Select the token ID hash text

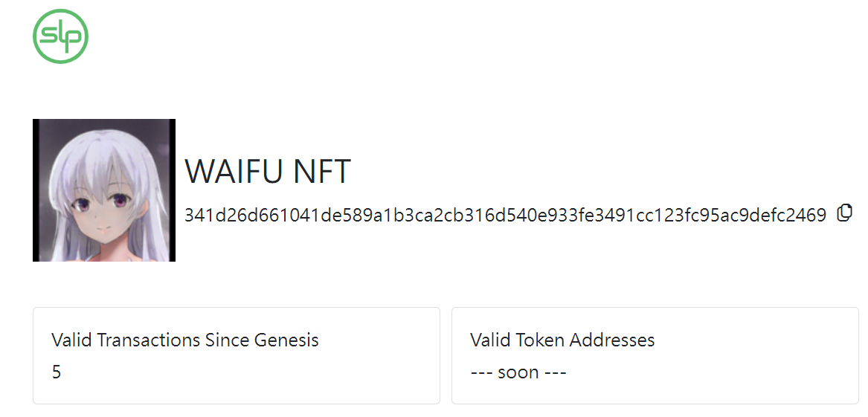(x=505, y=215)
